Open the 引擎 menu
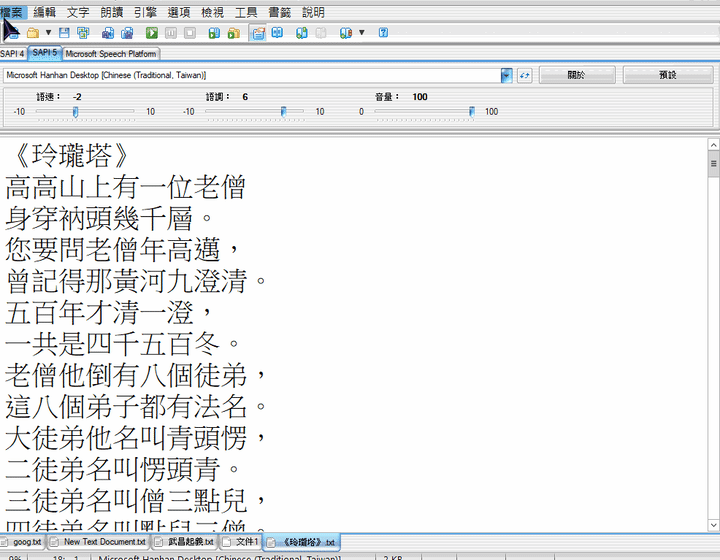720x560 pixels. point(145,12)
